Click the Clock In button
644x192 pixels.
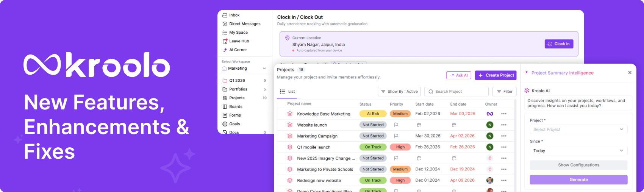(x=559, y=44)
